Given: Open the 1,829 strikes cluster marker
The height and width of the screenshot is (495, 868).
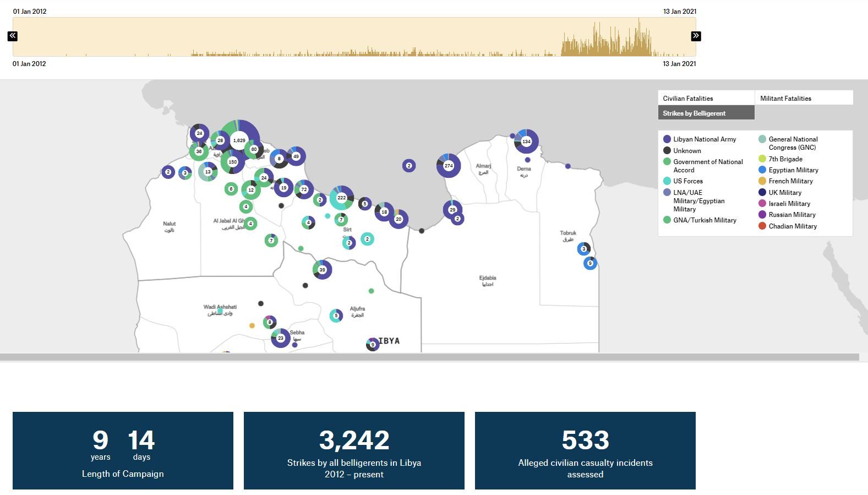Looking at the screenshot, I should pyautogui.click(x=239, y=140).
